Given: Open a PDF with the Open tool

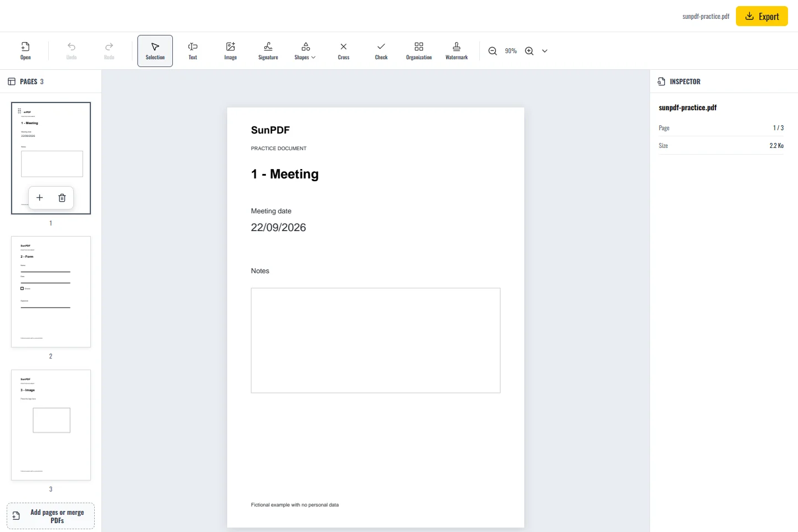Looking at the screenshot, I should [25, 51].
